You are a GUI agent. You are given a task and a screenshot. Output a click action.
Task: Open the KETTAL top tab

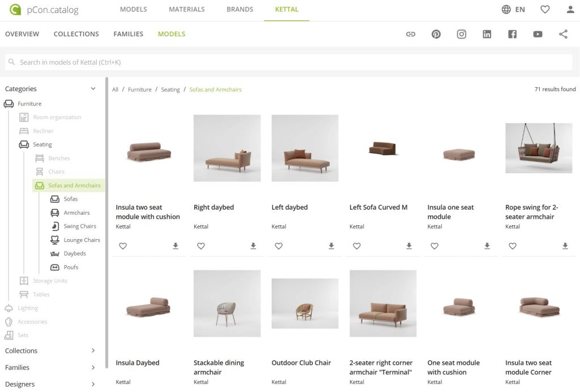(x=286, y=9)
